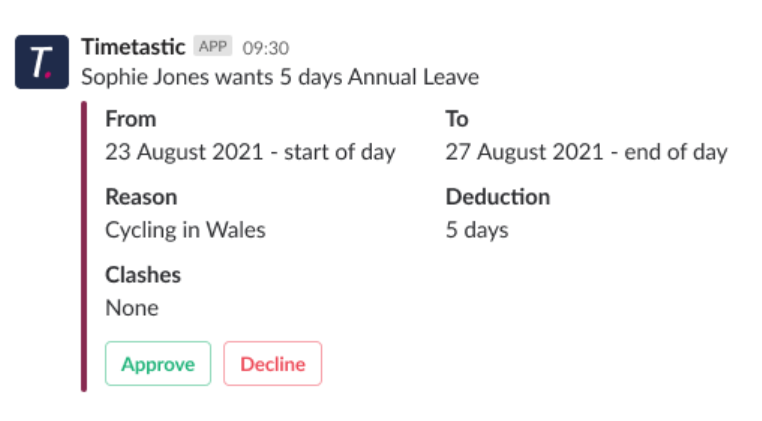
Task: Approve Sophie Jones's annual leave request
Action: 158,364
